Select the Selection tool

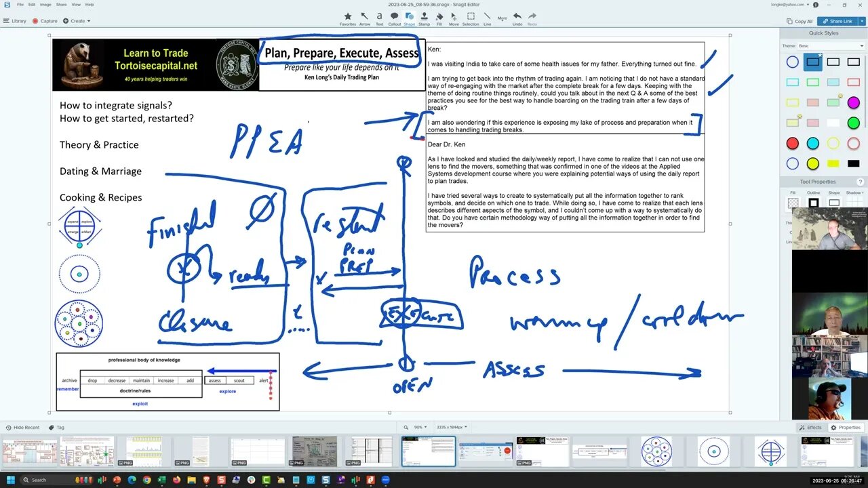coord(471,18)
